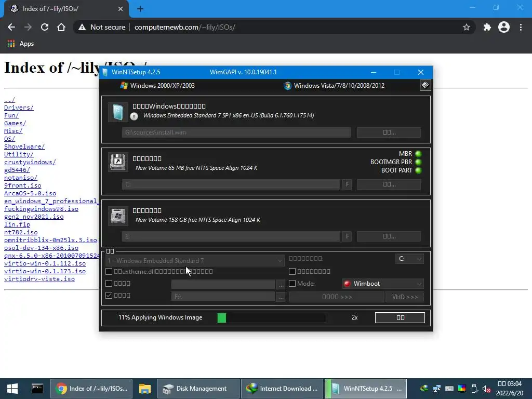The width and height of the screenshot is (532, 399).
Task: Click the MBR green status light
Action: coord(418,154)
